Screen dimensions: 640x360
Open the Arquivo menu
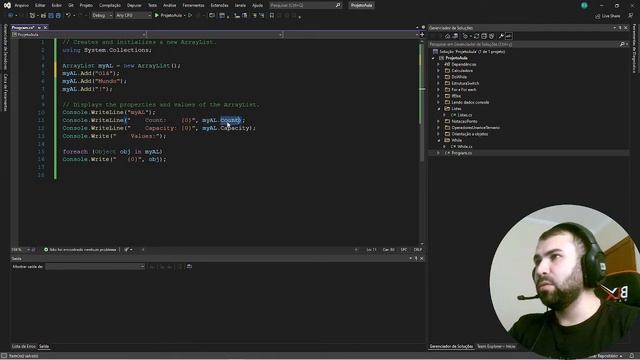coord(22,5)
